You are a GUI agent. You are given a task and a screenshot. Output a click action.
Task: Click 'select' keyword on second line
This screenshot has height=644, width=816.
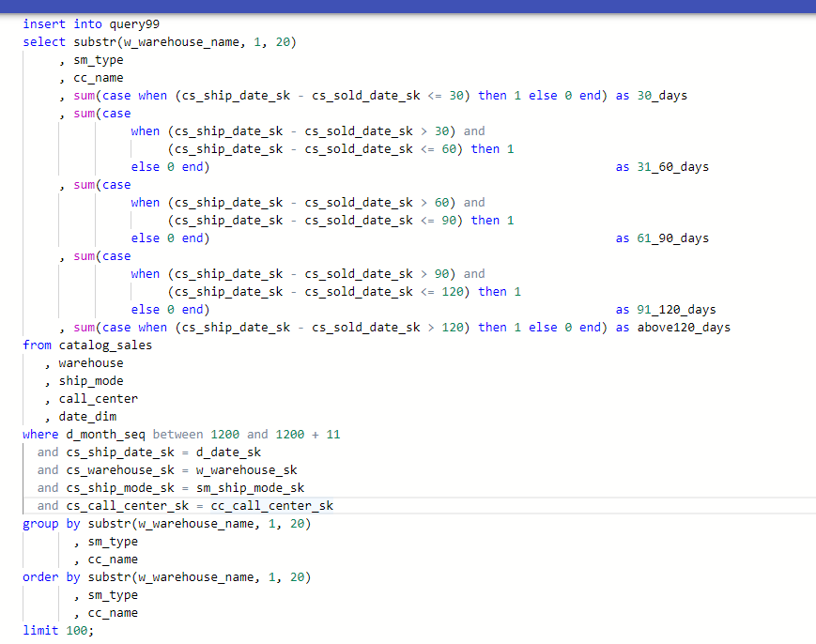coord(44,42)
